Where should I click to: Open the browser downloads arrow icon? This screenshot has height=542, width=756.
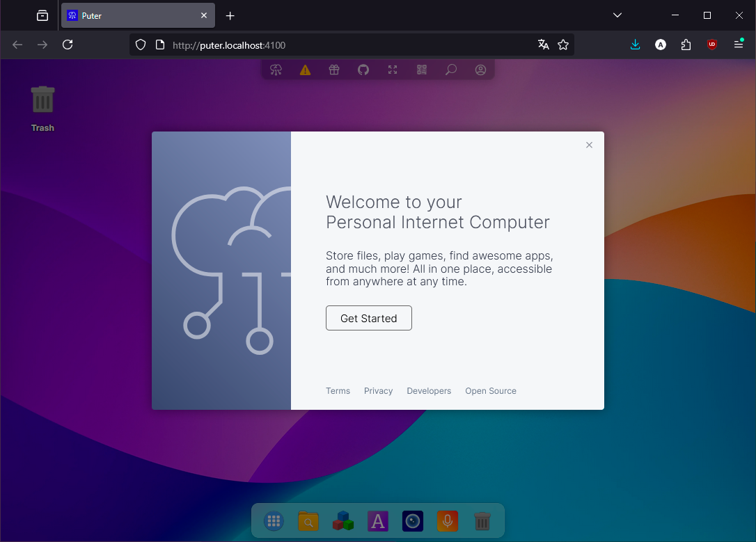pyautogui.click(x=635, y=45)
